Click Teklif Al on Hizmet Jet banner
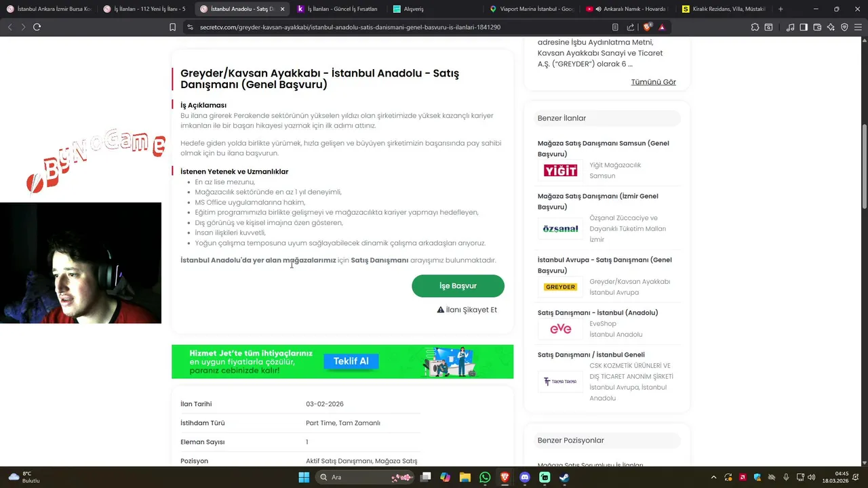 351,361
